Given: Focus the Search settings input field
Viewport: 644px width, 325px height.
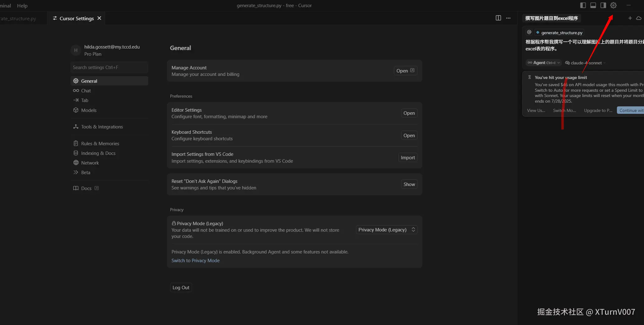Looking at the screenshot, I should (109, 67).
